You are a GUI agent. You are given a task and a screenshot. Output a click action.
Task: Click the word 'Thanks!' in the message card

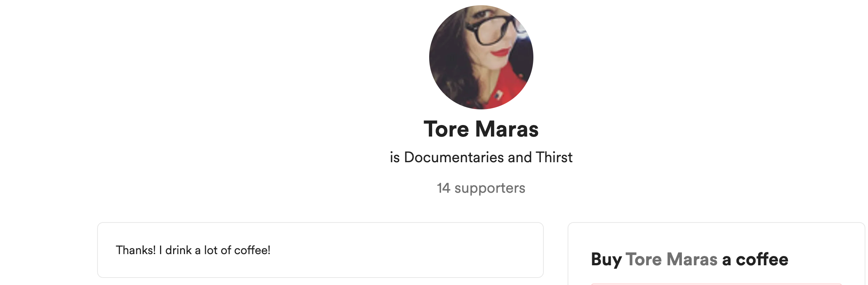[x=136, y=250]
